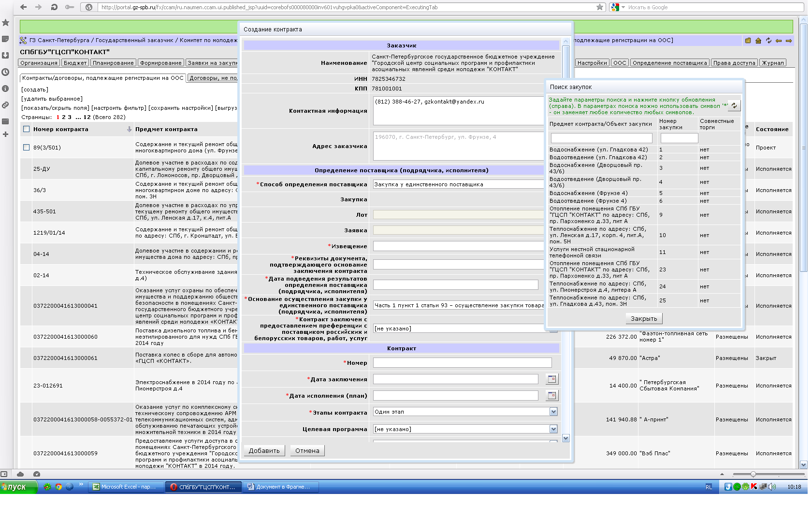Tick the select-all checkbox in table header
The height and width of the screenshot is (508, 812).
click(27, 129)
